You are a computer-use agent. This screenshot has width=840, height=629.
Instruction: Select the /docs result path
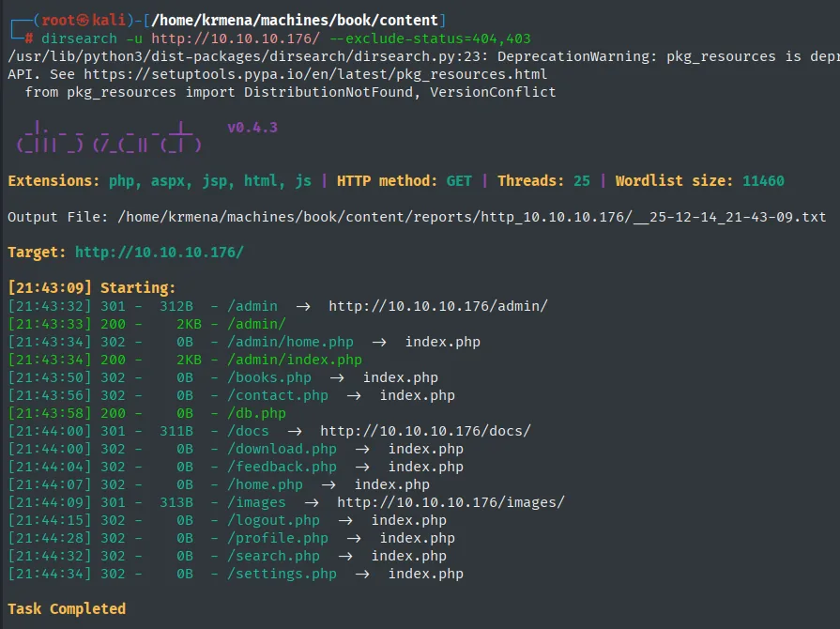(x=248, y=431)
